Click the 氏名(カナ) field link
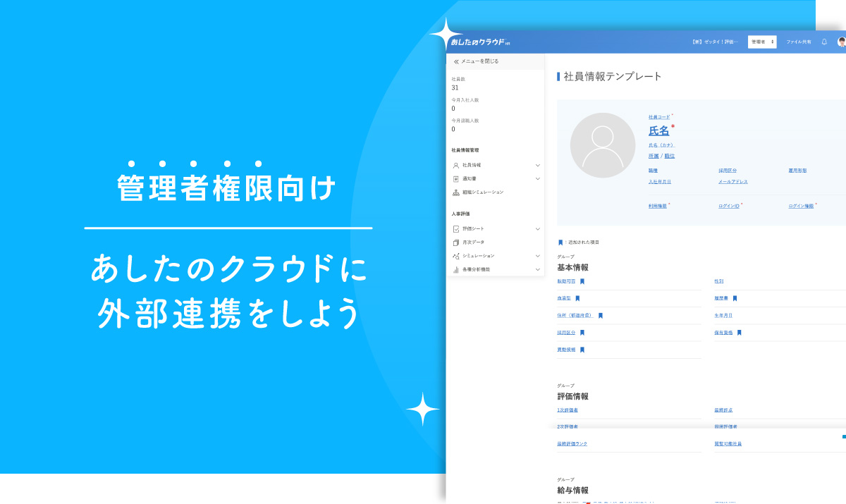This screenshot has height=504, width=846. pyautogui.click(x=661, y=145)
